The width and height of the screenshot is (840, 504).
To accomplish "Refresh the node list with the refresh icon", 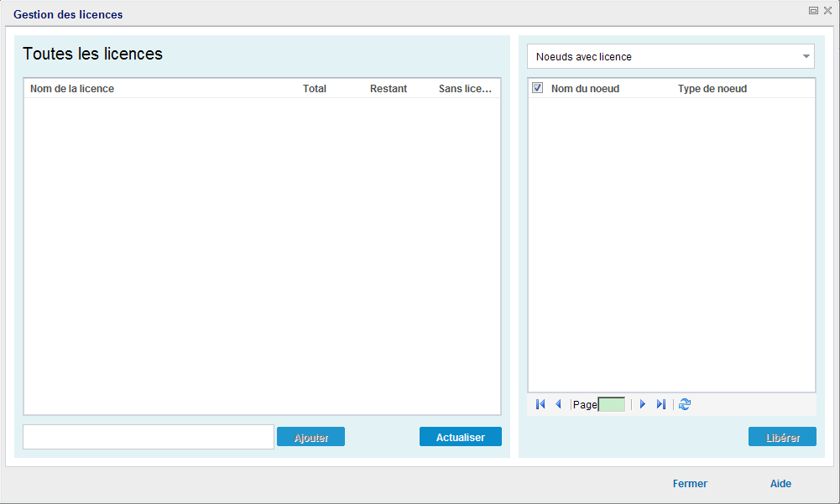I will pyautogui.click(x=684, y=404).
